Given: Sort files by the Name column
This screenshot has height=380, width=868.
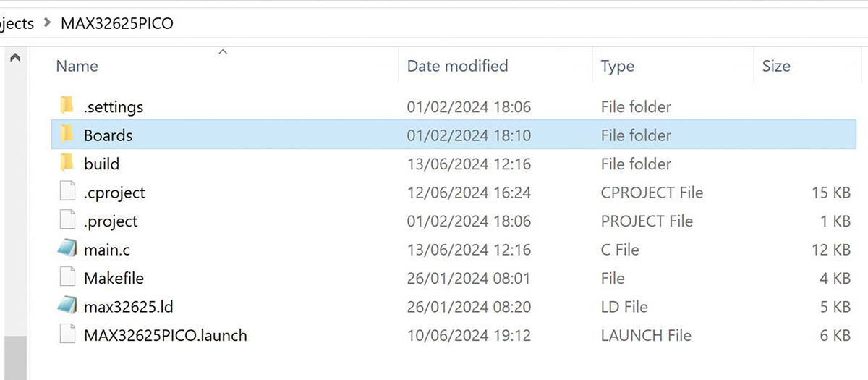Looking at the screenshot, I should tap(77, 67).
